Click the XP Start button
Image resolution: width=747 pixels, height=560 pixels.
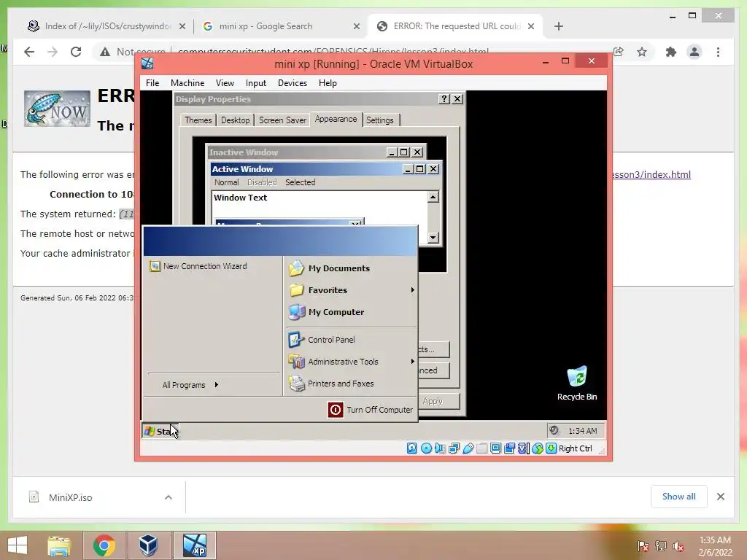[160, 431]
